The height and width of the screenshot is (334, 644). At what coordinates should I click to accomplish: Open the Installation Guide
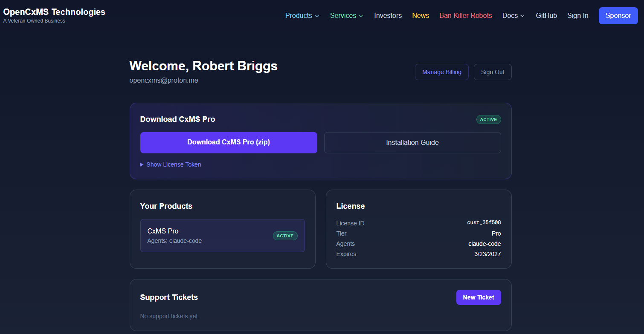412,142
